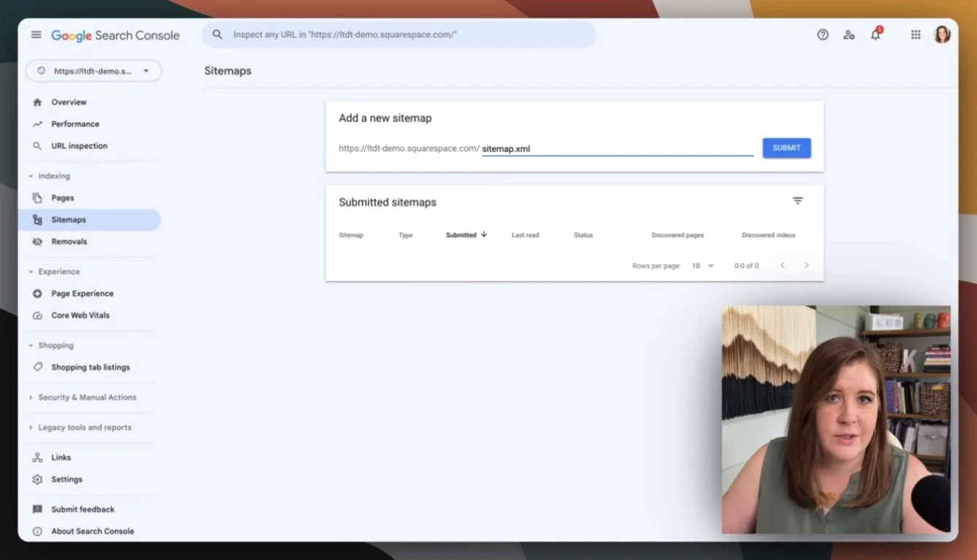977x560 pixels.
Task: Click the Shopping tab listings tag icon
Action: pos(37,368)
